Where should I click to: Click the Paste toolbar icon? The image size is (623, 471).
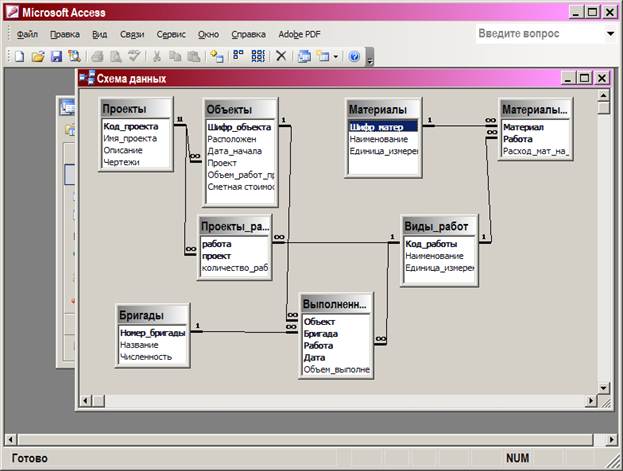(x=193, y=56)
